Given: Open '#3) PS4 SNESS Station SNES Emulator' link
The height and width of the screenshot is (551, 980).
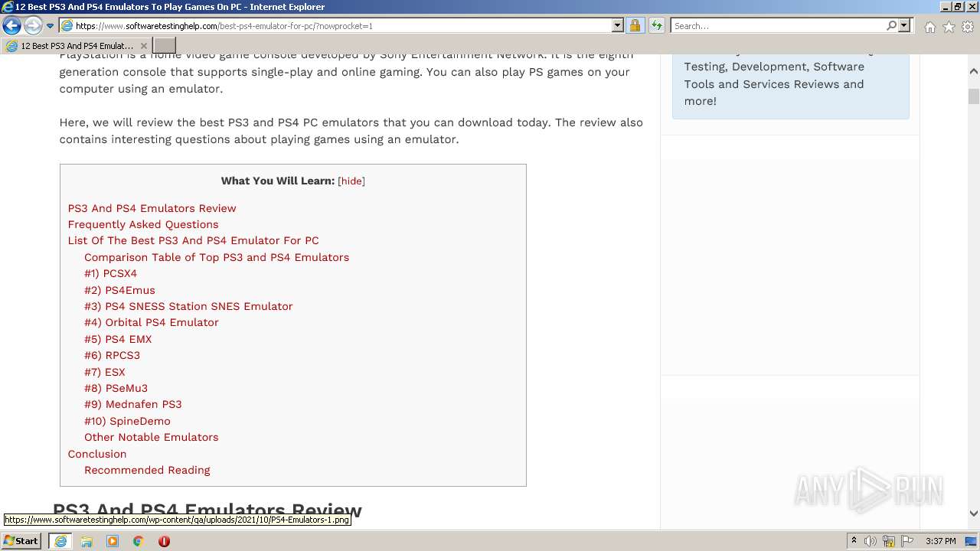Looking at the screenshot, I should (188, 306).
